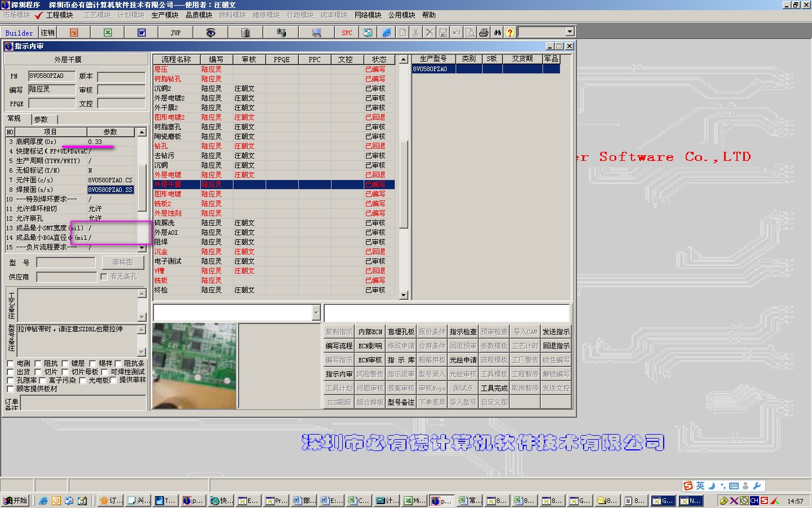Screen dimensions: 812x508
Task: Click the undo arrow icon
Action: point(457,33)
